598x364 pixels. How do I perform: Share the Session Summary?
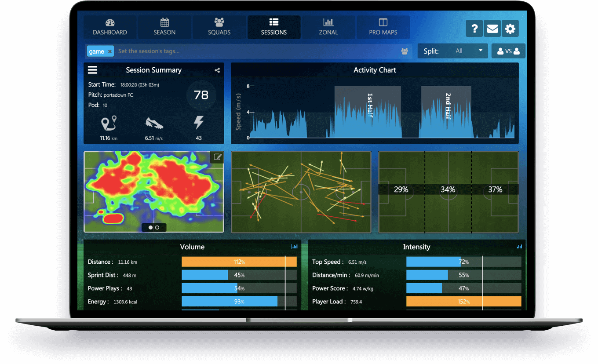[217, 70]
